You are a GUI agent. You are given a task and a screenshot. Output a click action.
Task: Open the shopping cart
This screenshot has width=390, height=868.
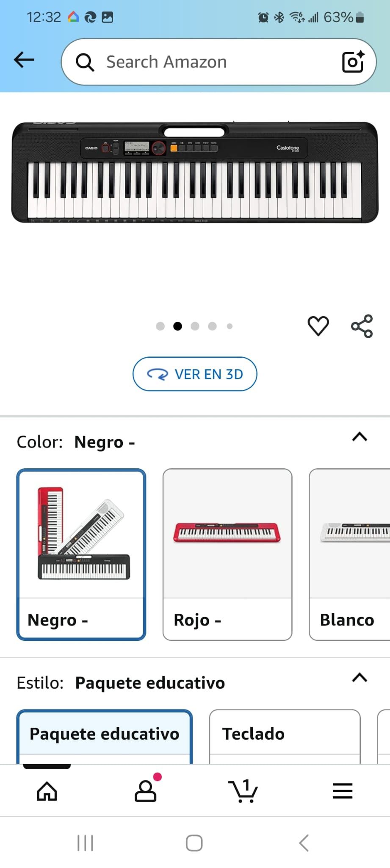click(243, 791)
